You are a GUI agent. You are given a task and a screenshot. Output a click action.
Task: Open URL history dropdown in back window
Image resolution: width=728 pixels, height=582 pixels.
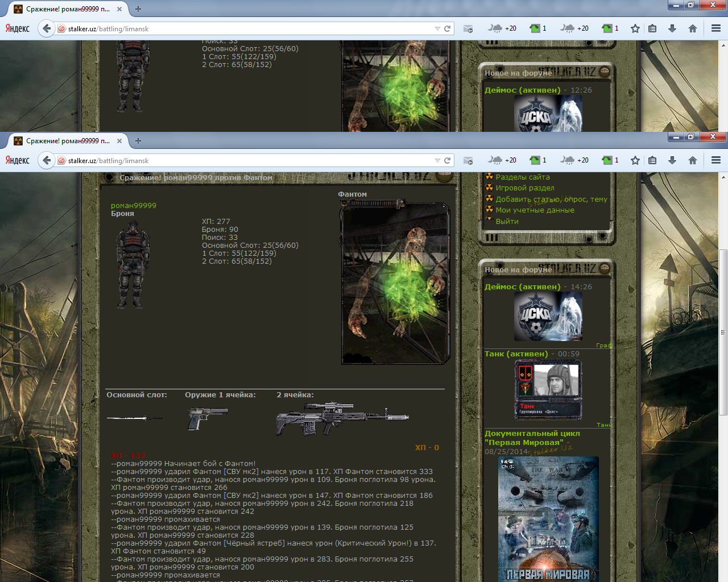pos(437,28)
